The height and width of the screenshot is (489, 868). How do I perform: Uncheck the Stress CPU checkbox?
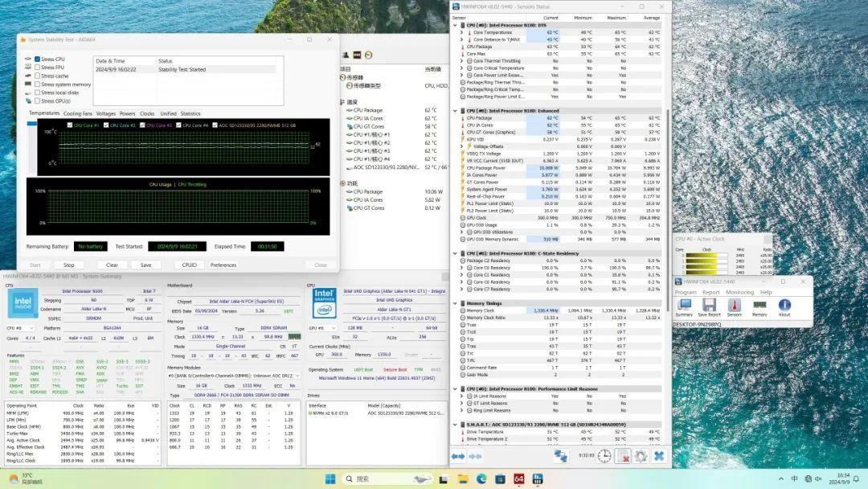[38, 60]
